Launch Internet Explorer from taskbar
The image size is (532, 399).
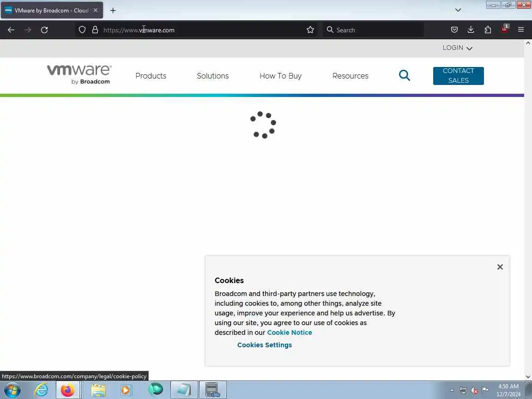pos(41,390)
